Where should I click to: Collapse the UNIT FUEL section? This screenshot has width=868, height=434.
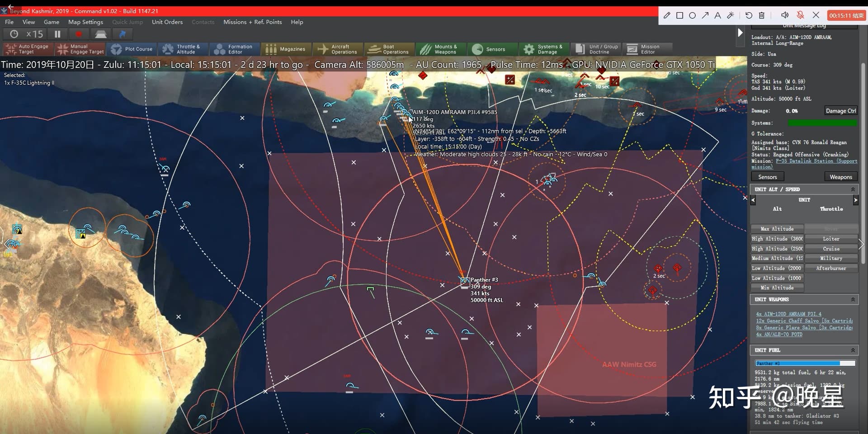pyautogui.click(x=853, y=350)
